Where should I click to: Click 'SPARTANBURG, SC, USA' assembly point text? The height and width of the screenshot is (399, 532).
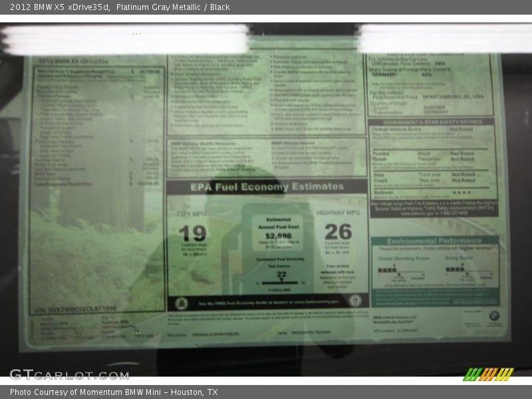453,96
